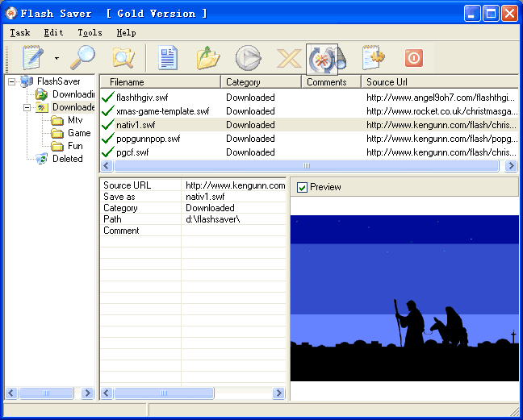Select the Mtv folder in tree
The height and width of the screenshot is (420, 523).
click(75, 120)
